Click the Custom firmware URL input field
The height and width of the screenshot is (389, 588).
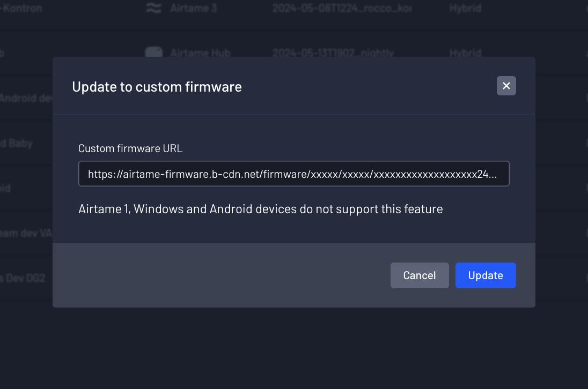293,174
